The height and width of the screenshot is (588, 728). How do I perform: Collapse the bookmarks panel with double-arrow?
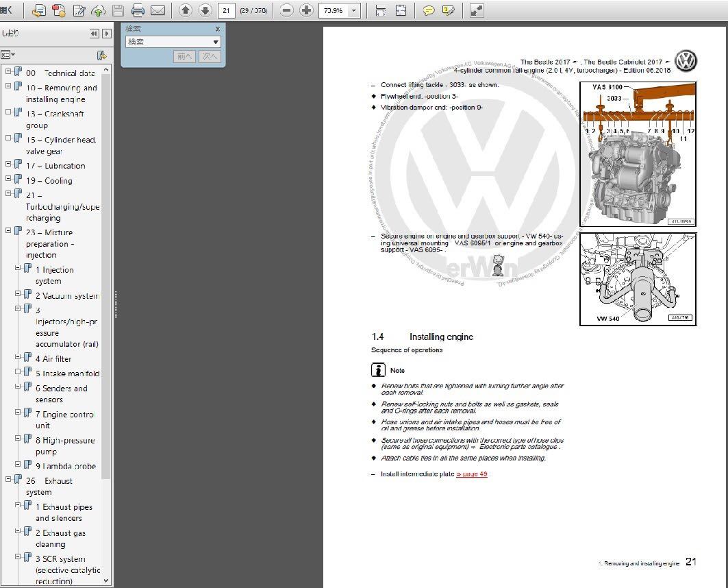point(95,34)
